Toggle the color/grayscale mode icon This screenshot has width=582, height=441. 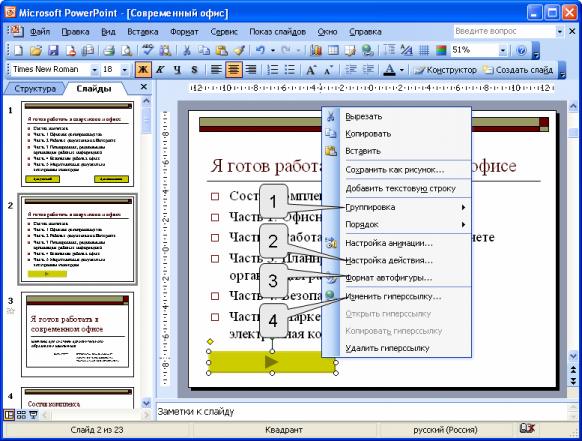[441, 50]
